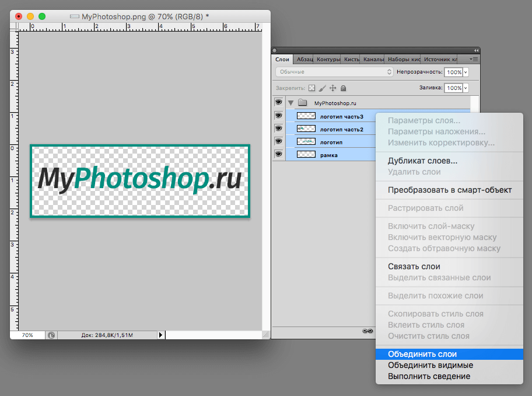The width and height of the screenshot is (532, 396).
Task: Collapse the panel with double-arrow icon
Action: coord(475,51)
